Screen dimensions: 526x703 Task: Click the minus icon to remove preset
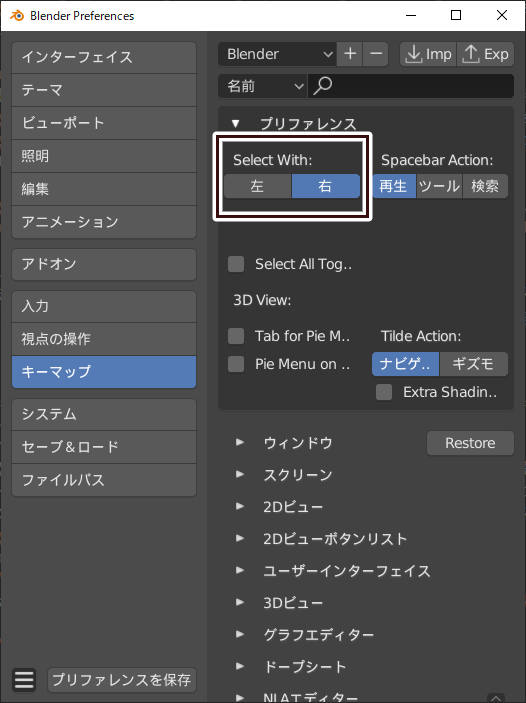coord(376,54)
